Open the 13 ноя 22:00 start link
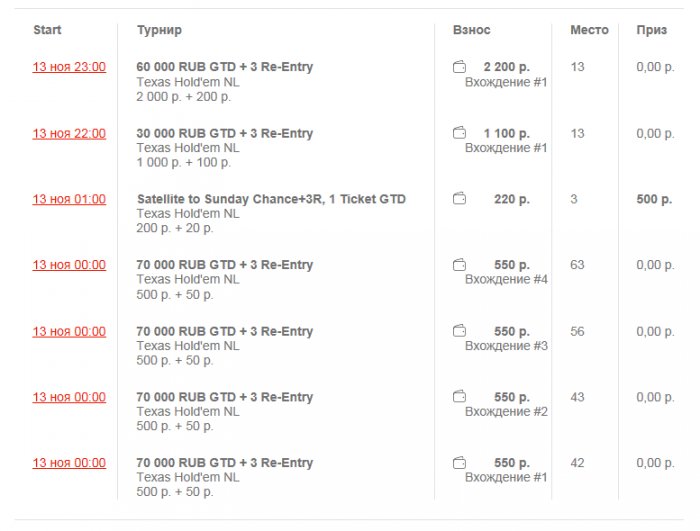 pos(69,133)
